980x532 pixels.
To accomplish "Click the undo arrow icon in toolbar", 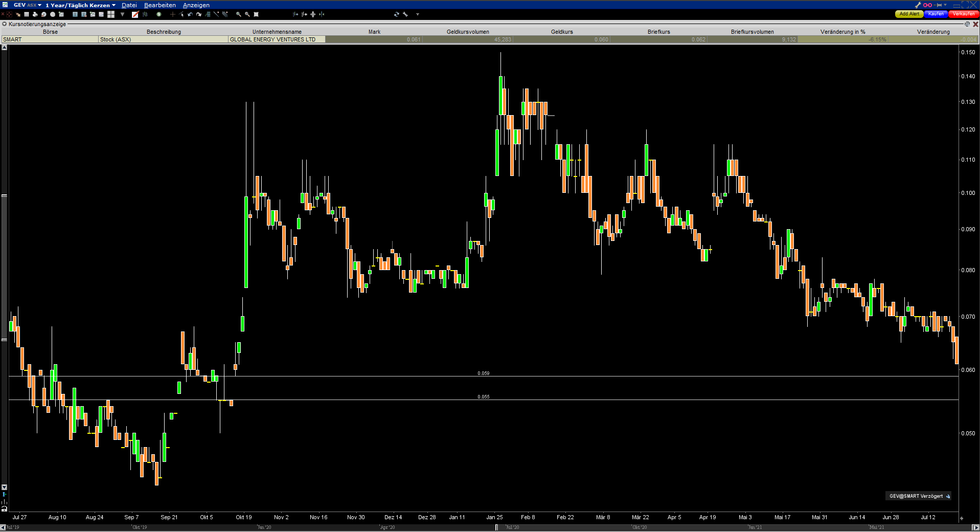I will pyautogui.click(x=190, y=14).
